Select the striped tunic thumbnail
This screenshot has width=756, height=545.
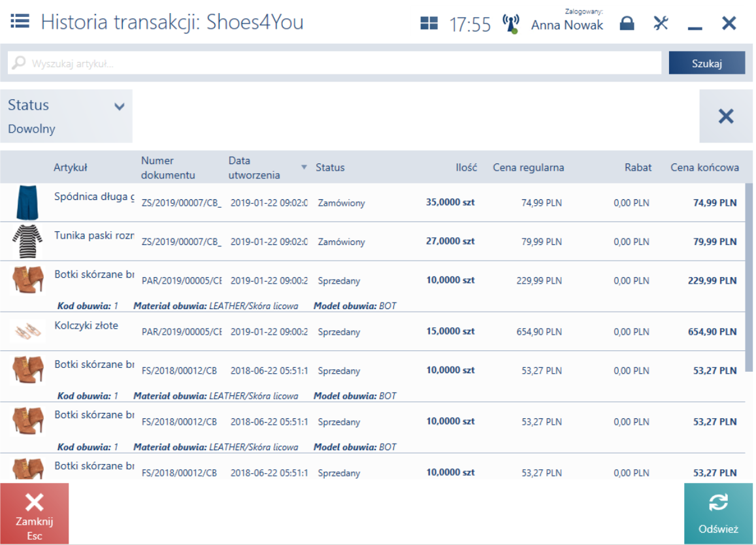tap(27, 241)
